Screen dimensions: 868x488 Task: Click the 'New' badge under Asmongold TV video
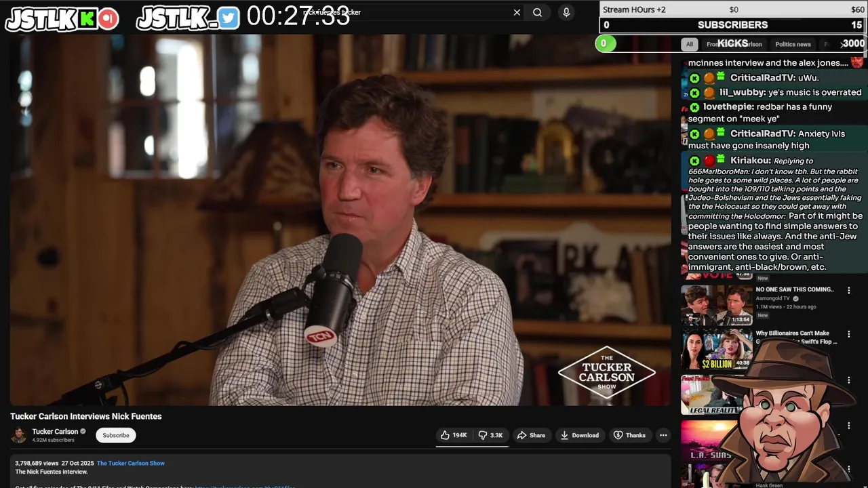coord(763,315)
